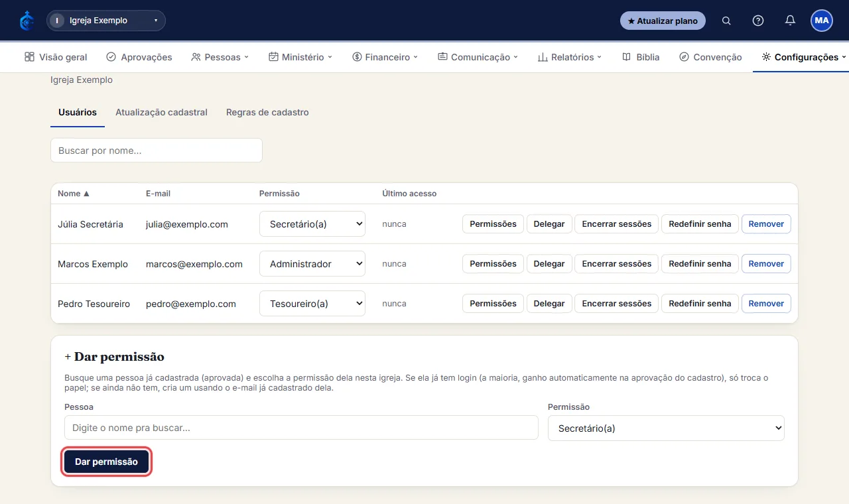Click the pedro@exemplo.com email
The height and width of the screenshot is (504, 849).
tap(191, 304)
